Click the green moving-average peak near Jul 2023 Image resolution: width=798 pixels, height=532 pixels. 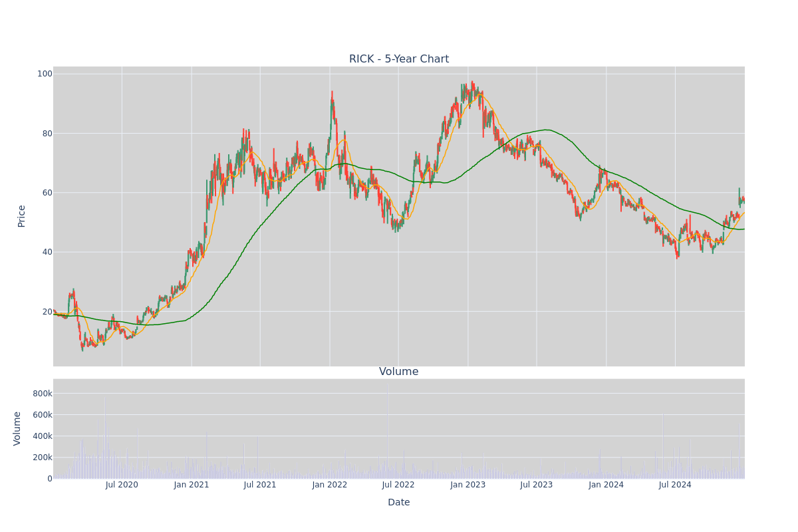[547, 130]
